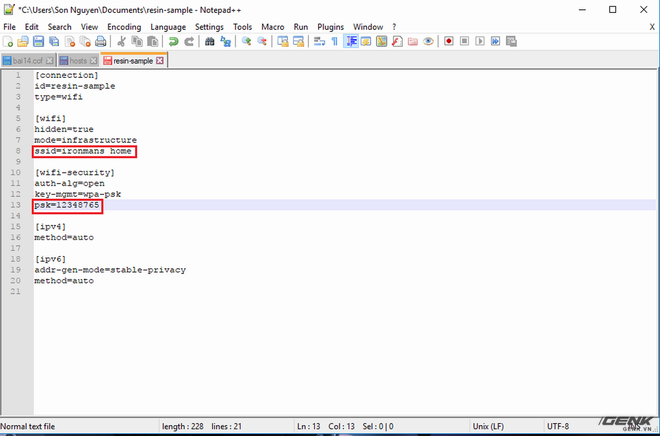This screenshot has width=660, height=436.
Task: Open the File menu
Action: click(x=9, y=27)
